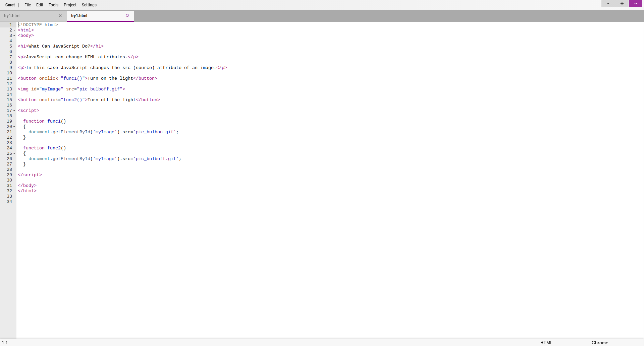The height and width of the screenshot is (346, 644).
Task: Click the "pic_bulboff.gif" src value on line 13
Action: pyautogui.click(x=100, y=89)
